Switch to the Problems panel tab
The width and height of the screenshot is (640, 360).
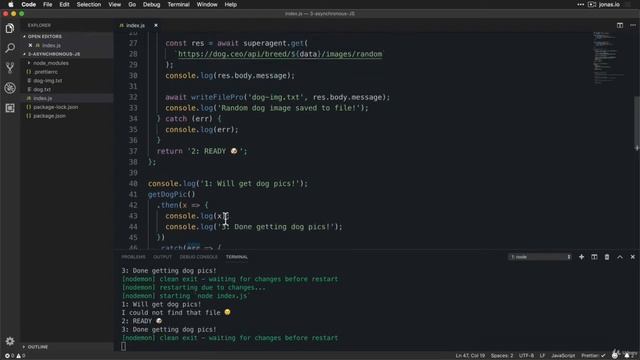click(x=133, y=257)
